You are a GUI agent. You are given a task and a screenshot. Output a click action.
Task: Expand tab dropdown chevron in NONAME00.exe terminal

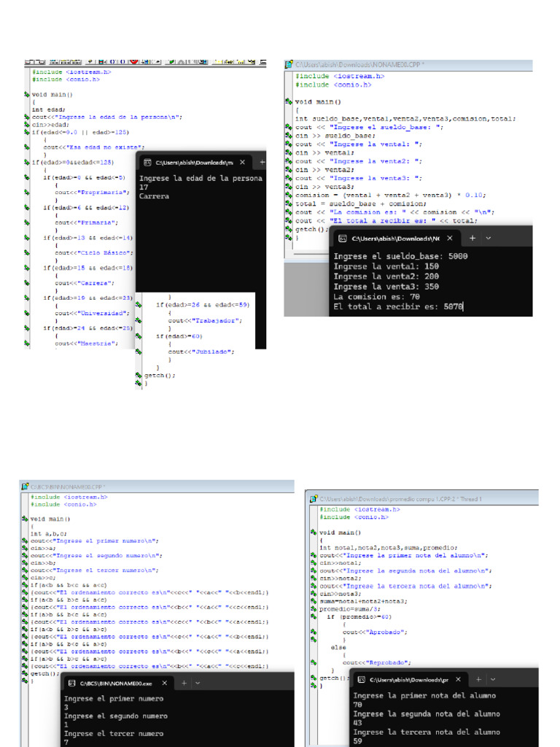pos(198,683)
